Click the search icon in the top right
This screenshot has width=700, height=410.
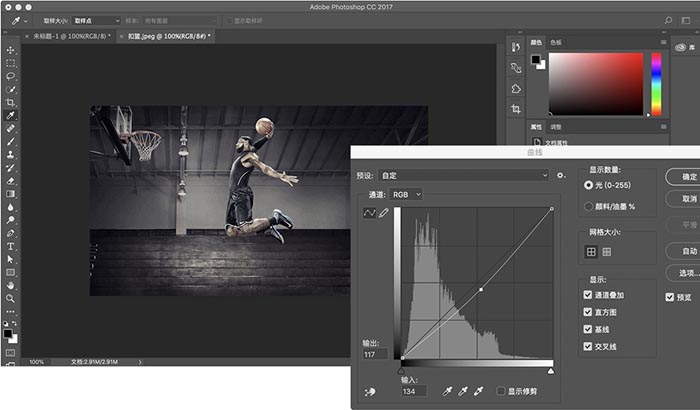click(x=669, y=20)
